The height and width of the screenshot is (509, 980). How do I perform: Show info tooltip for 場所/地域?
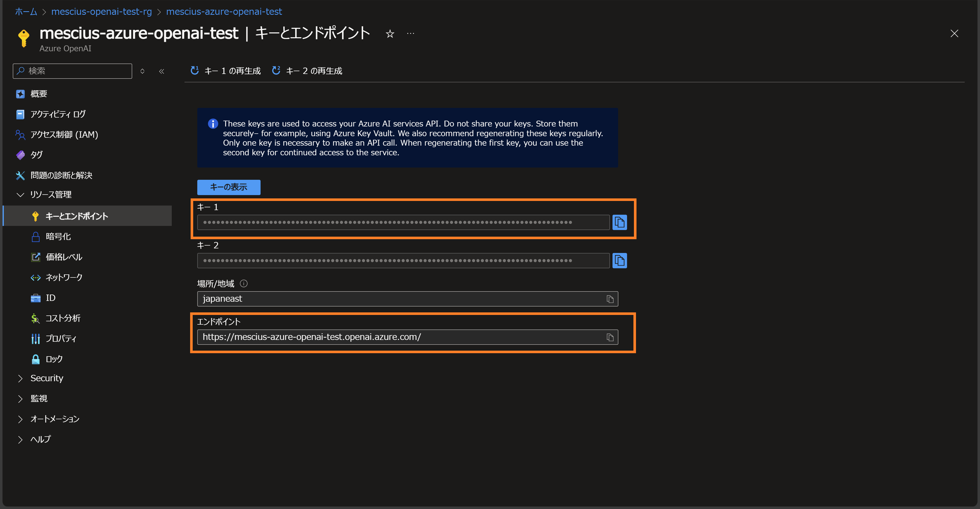[244, 284]
